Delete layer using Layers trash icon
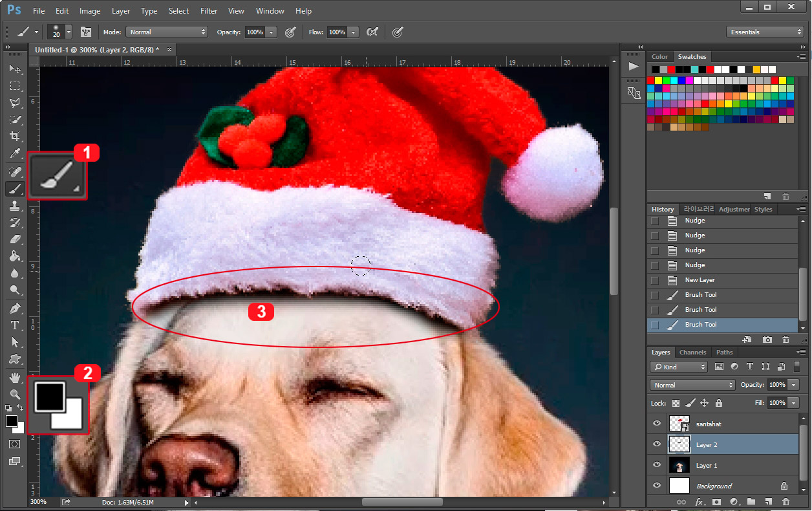Image resolution: width=812 pixels, height=511 pixels. pyautogui.click(x=786, y=502)
